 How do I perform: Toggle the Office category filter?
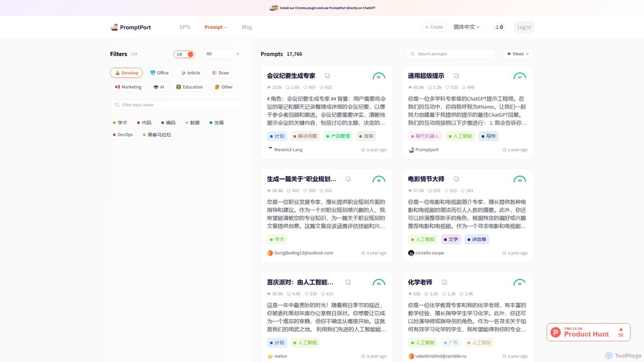(x=159, y=73)
